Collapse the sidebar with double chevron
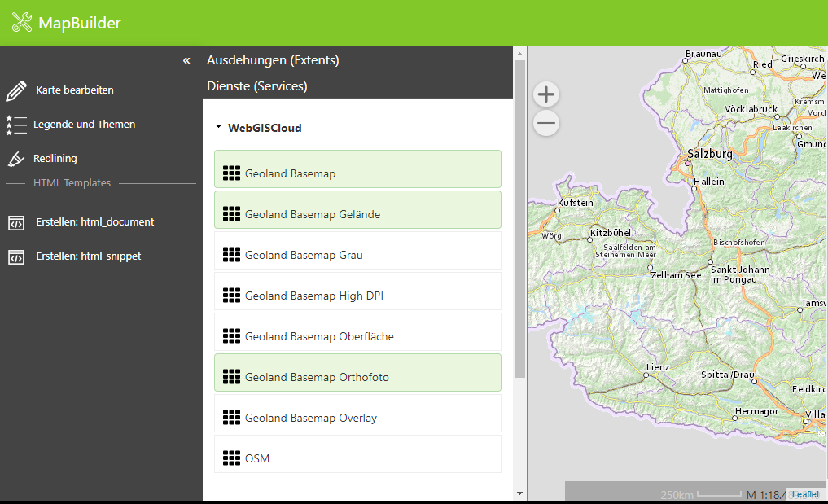The width and height of the screenshot is (828, 504). pyautogui.click(x=186, y=61)
